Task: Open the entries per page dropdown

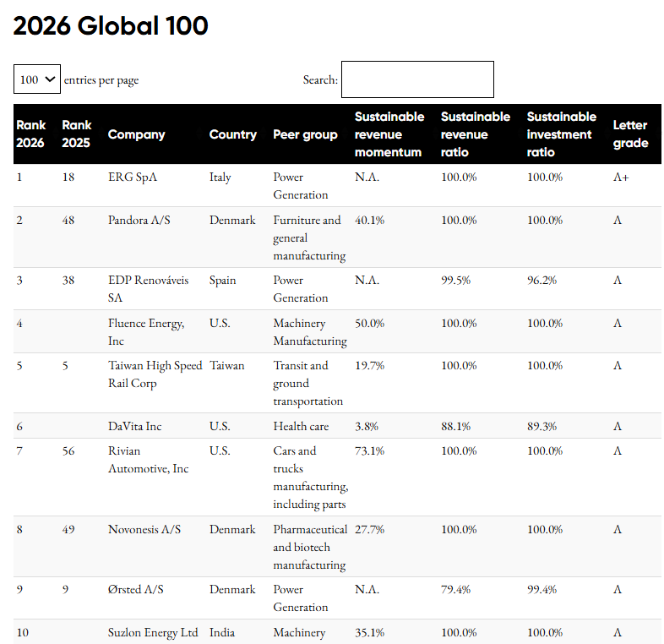Action: coord(37,79)
